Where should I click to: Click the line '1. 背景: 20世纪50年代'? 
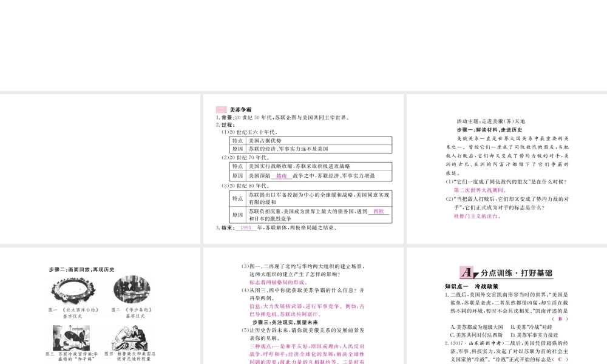(283, 118)
